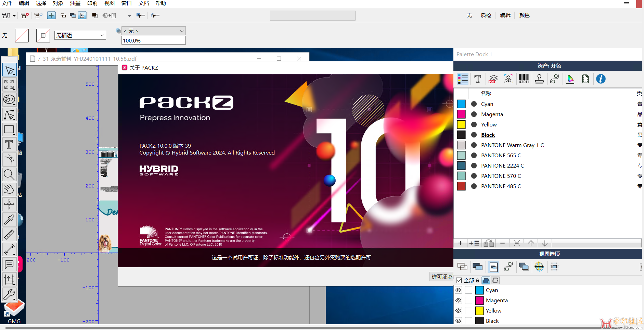Select the Rectangle shape tool
Image resolution: width=644 pixels, height=330 pixels.
[9, 130]
